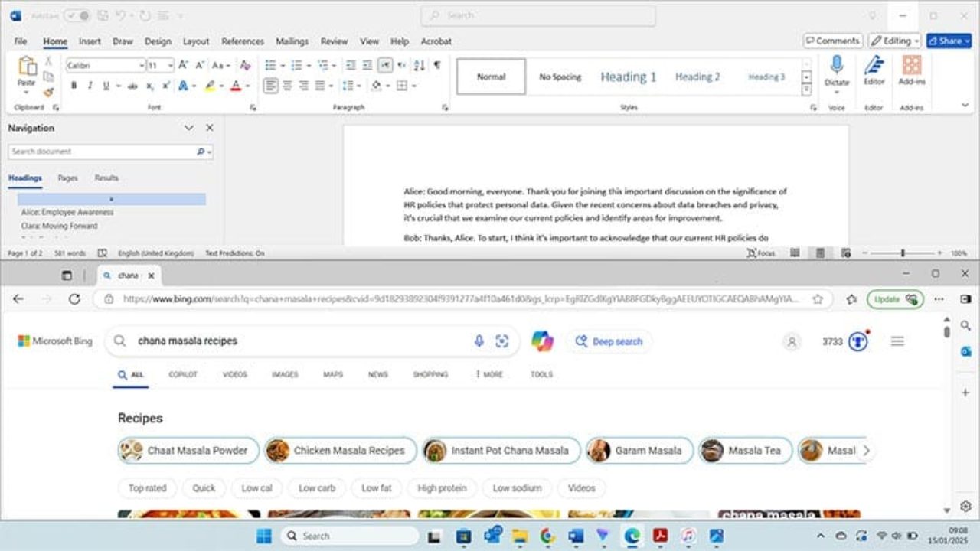This screenshot has width=980, height=551.
Task: Switch to the References ribbon tab
Action: [243, 41]
